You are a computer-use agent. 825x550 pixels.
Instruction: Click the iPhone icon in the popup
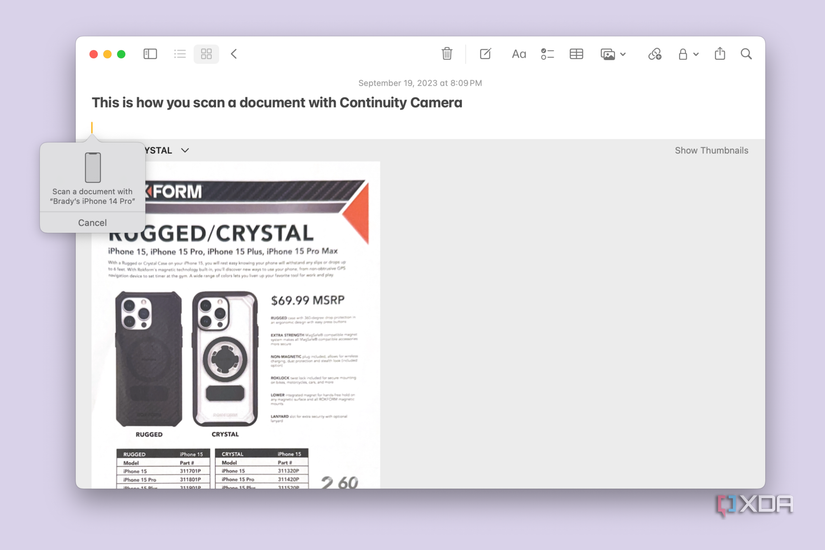(93, 167)
